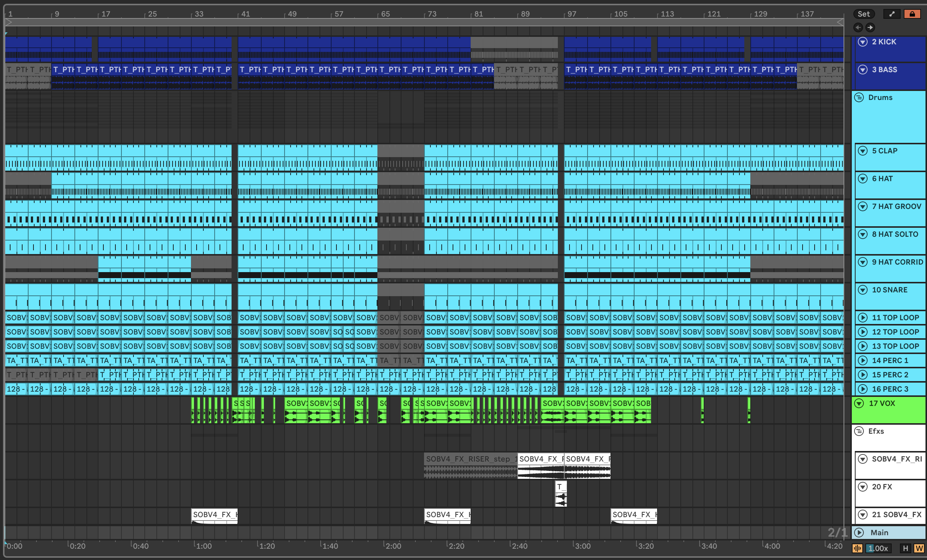Click the Set locator button
The height and width of the screenshot is (560, 927).
[863, 14]
